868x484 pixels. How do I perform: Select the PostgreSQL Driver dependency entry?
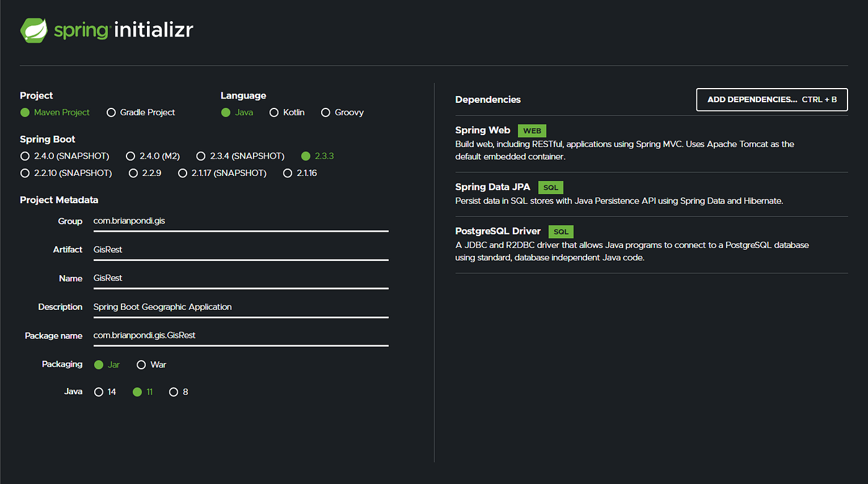pos(651,244)
